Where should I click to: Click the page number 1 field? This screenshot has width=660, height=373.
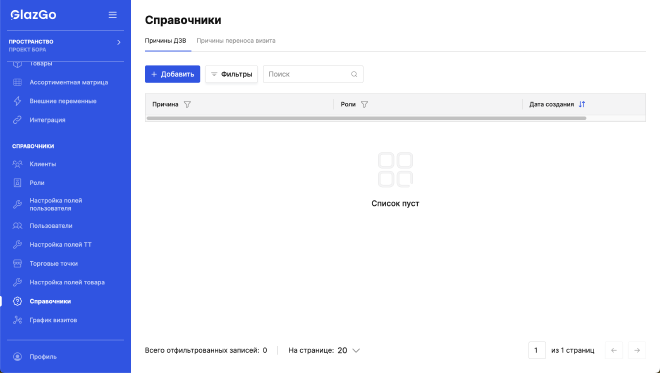tap(537, 350)
